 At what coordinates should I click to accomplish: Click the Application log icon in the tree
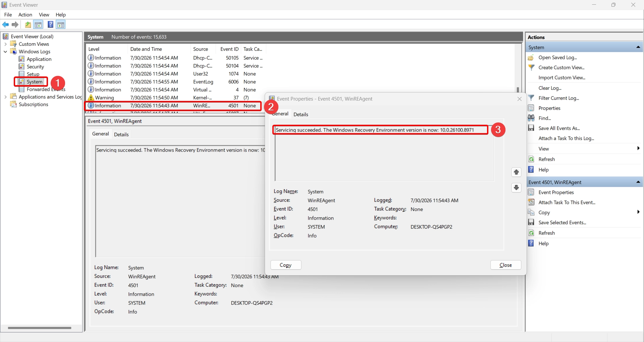pos(21,59)
